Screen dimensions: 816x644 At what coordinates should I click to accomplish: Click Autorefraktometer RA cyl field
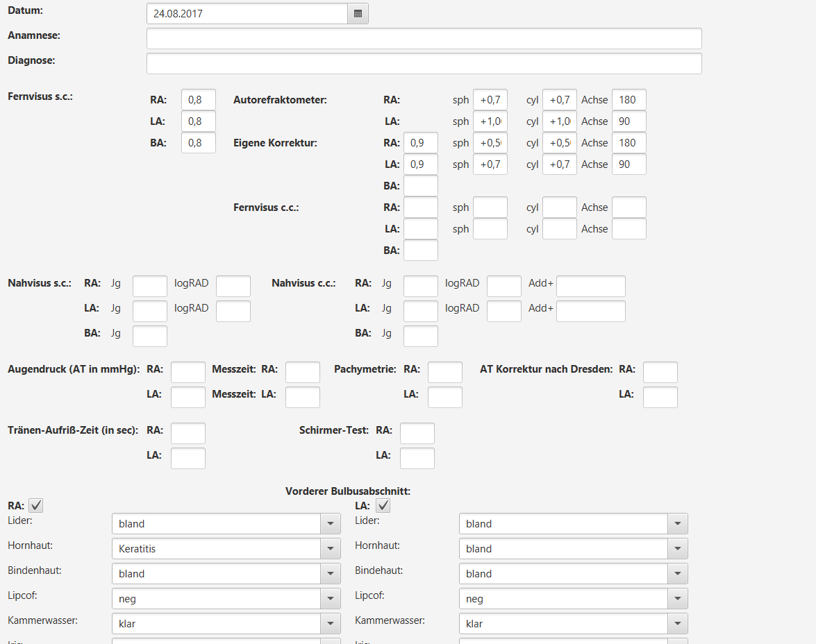(560, 100)
